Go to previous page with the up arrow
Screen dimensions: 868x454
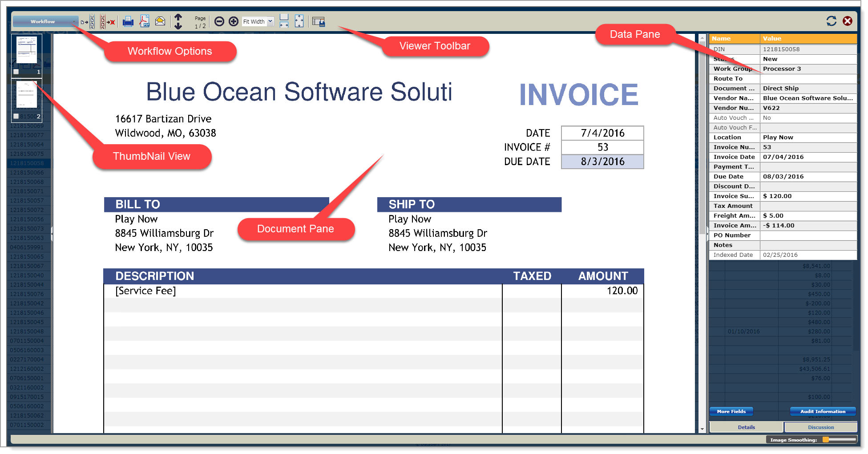tap(178, 17)
